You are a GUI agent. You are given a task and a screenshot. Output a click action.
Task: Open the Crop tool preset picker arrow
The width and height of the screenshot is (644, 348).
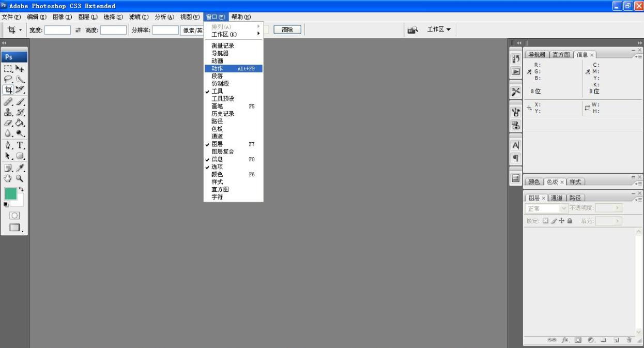click(21, 30)
